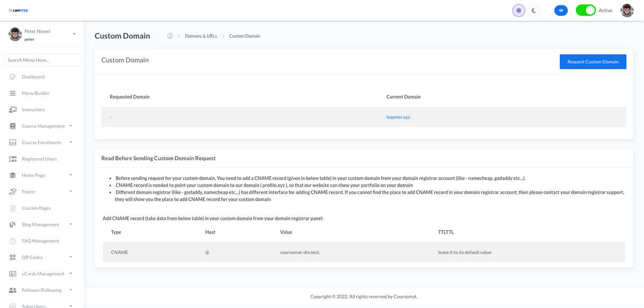Expand Blog Management submenu arrow

tap(71, 224)
